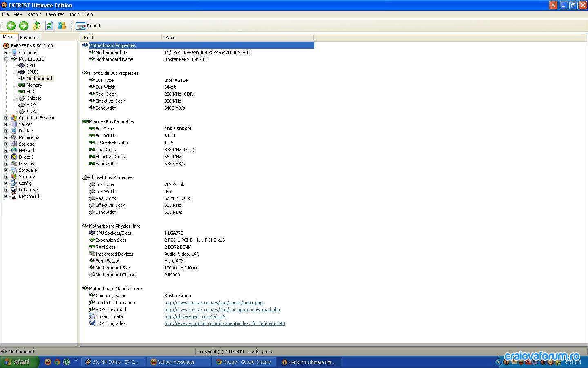
Task: Switch to Phil Collins player taskbar button
Action: [x=114, y=362]
